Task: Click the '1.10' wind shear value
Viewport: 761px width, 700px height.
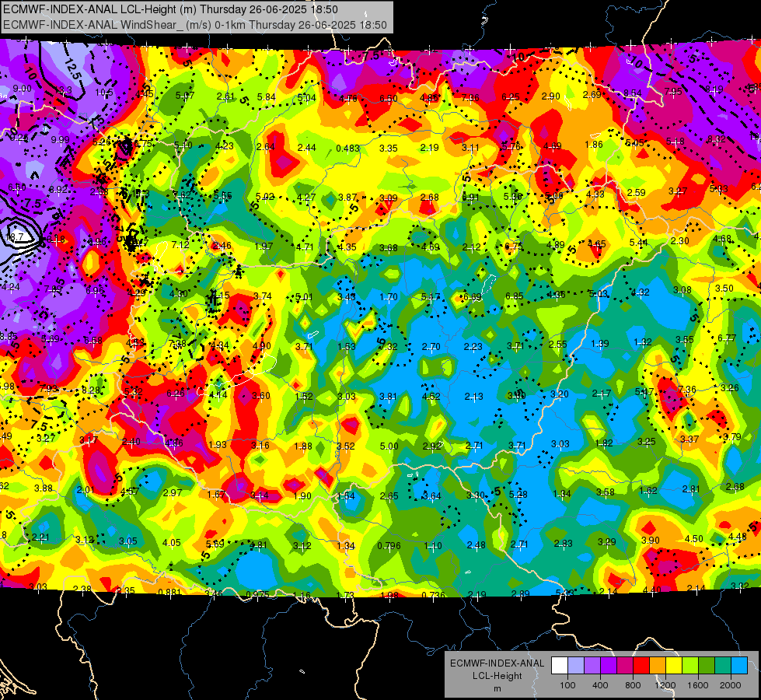Action: pos(433,546)
